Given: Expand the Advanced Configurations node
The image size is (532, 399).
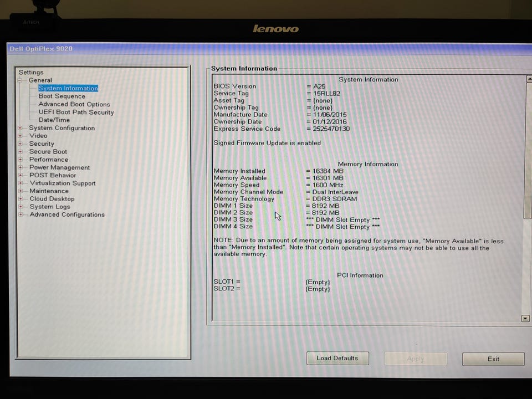Looking at the screenshot, I should tap(21, 214).
